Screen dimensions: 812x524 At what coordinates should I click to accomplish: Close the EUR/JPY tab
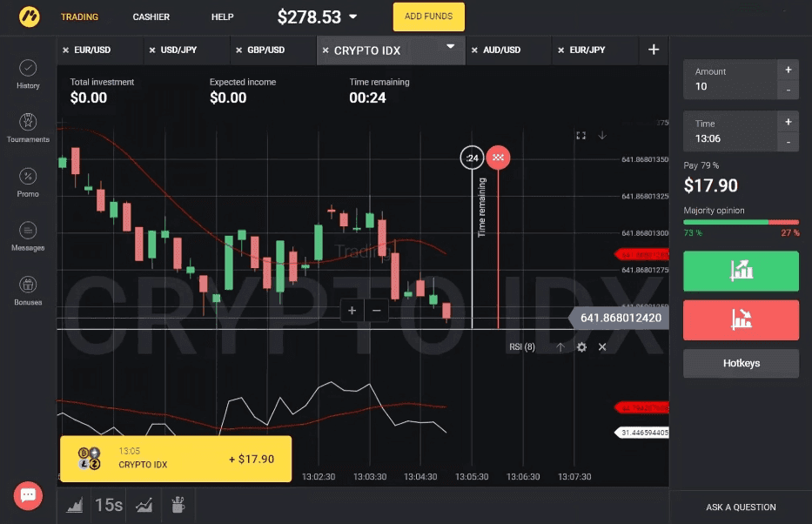[560, 50]
